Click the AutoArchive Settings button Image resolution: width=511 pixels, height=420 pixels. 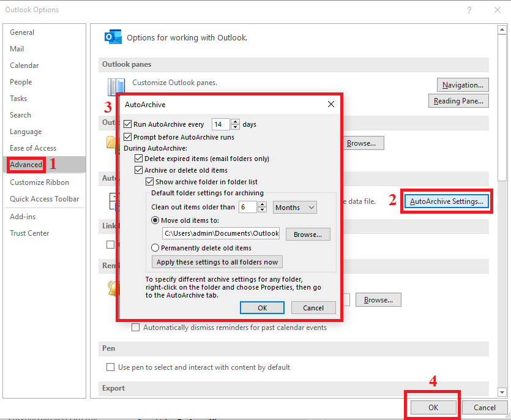(x=447, y=201)
